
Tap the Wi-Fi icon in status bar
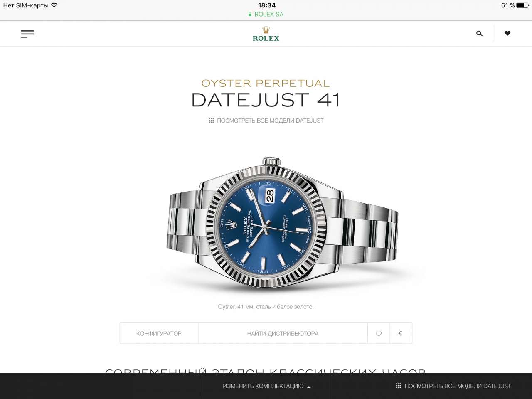pos(54,5)
